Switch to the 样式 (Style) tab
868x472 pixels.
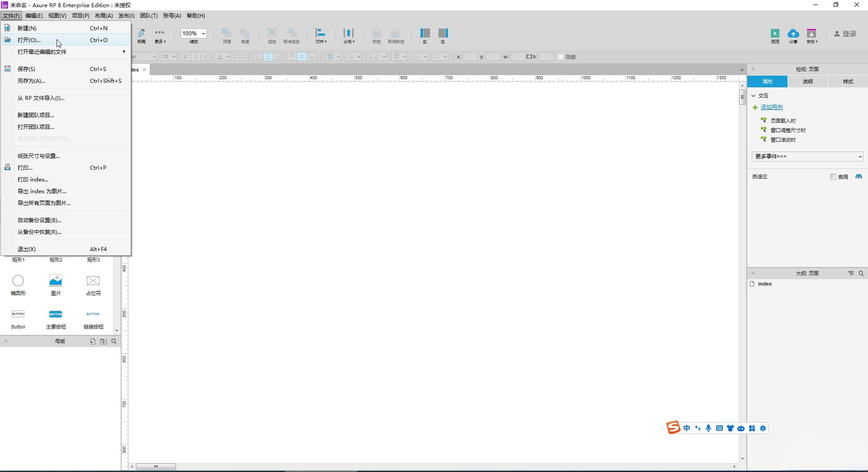click(x=848, y=81)
